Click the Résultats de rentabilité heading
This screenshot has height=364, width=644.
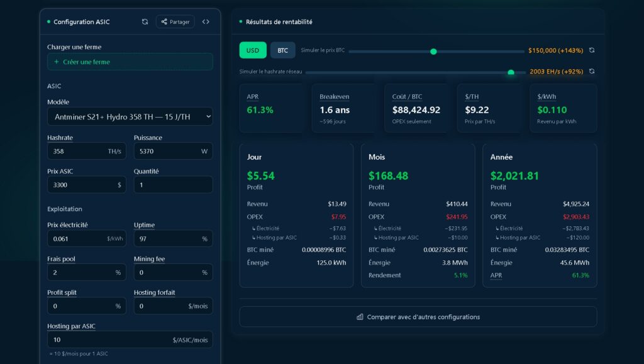point(279,22)
